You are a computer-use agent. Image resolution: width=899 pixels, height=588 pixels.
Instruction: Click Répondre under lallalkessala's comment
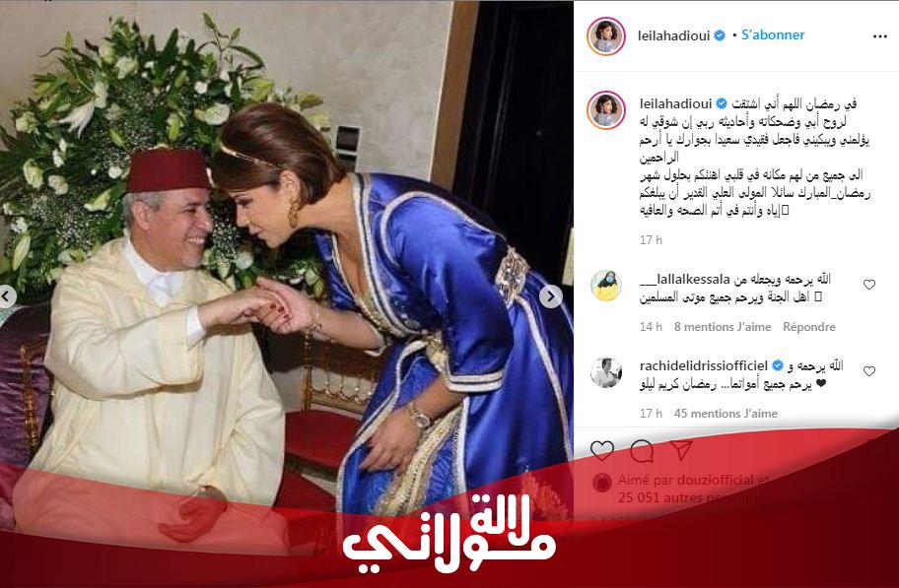click(x=809, y=327)
